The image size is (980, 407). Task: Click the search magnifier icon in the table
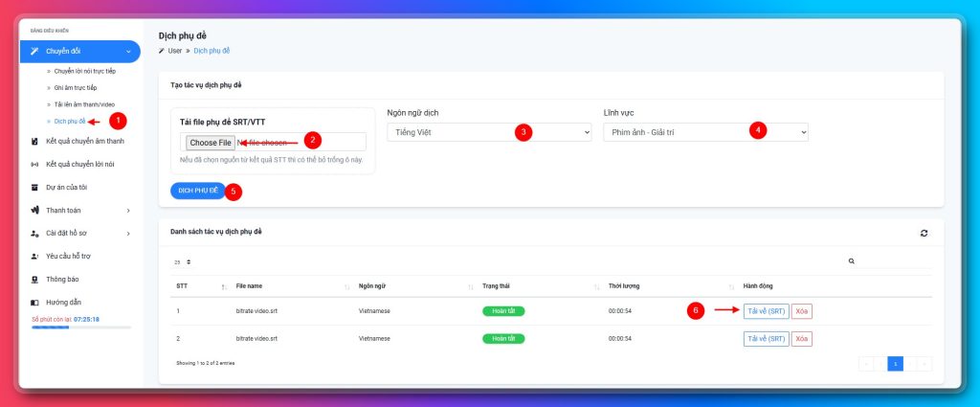coord(852,260)
